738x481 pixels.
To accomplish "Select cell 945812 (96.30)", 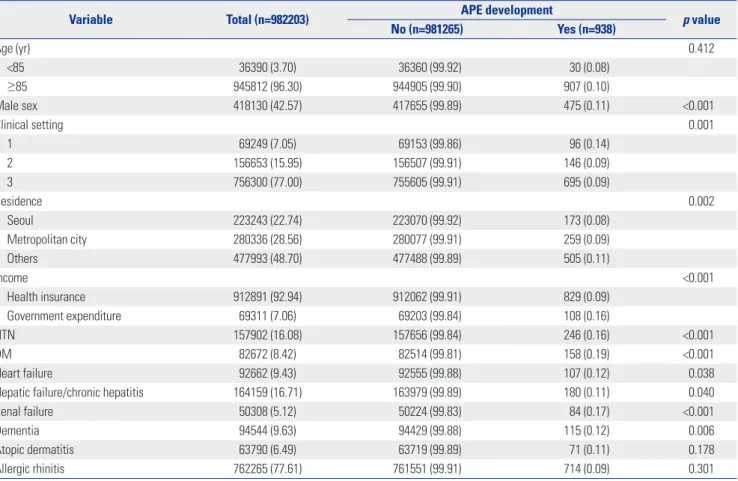I will coord(267,87).
